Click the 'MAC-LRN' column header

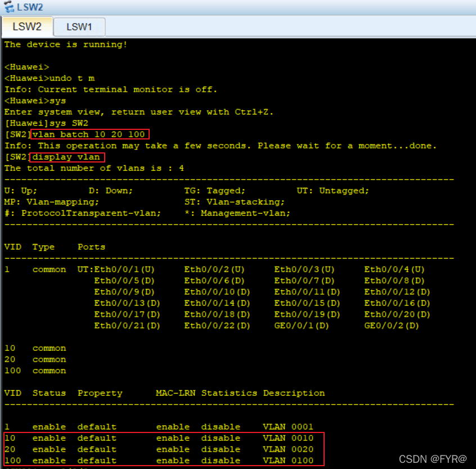(176, 393)
